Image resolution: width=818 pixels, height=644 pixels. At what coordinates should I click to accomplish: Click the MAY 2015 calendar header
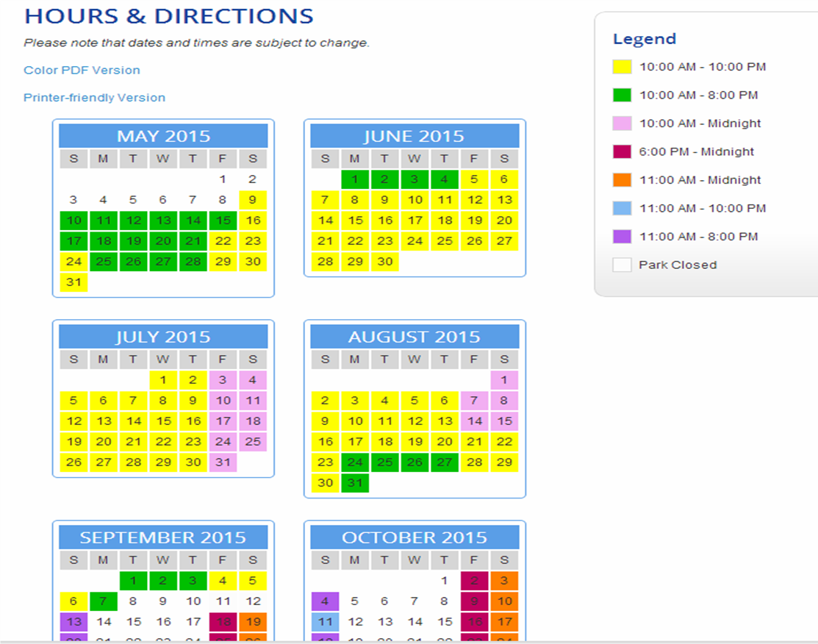pos(163,136)
